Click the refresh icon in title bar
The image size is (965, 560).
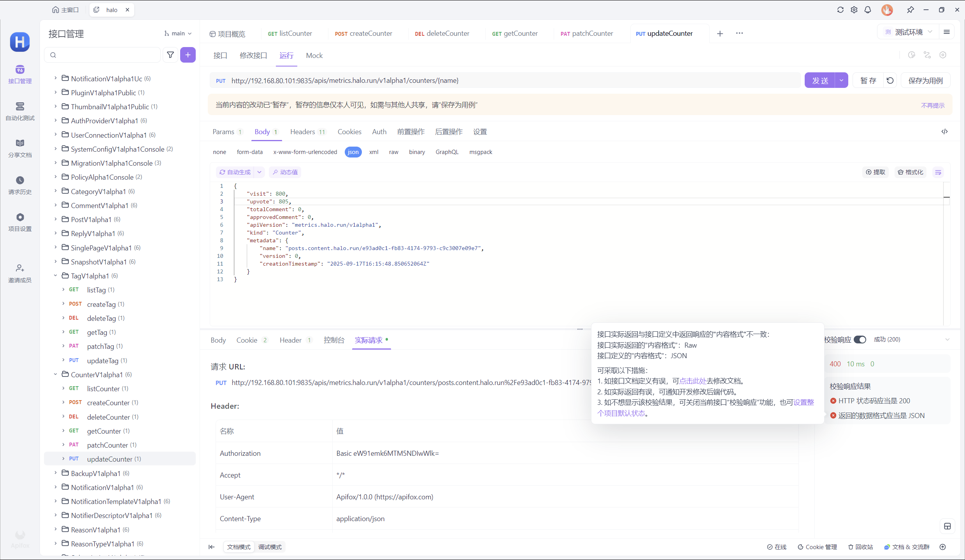pos(840,10)
